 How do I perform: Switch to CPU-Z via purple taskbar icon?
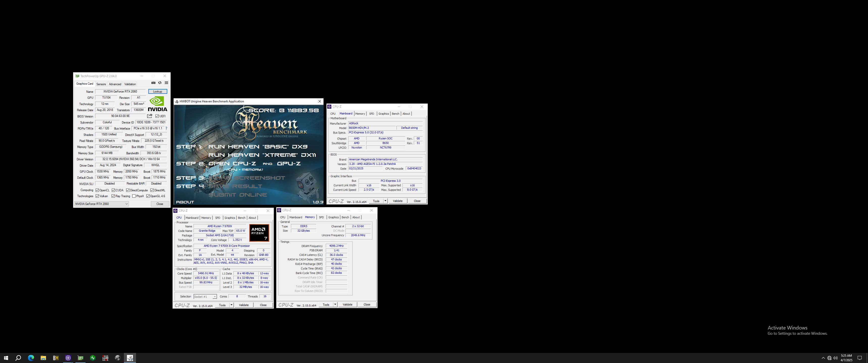pos(68,358)
